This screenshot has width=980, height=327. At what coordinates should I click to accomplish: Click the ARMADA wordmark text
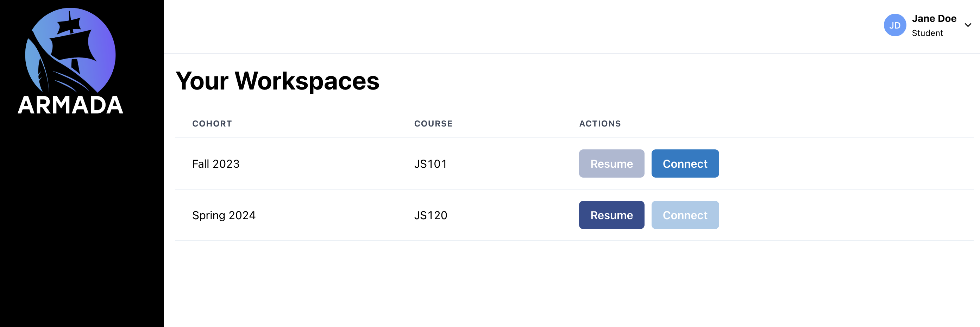[x=70, y=105]
